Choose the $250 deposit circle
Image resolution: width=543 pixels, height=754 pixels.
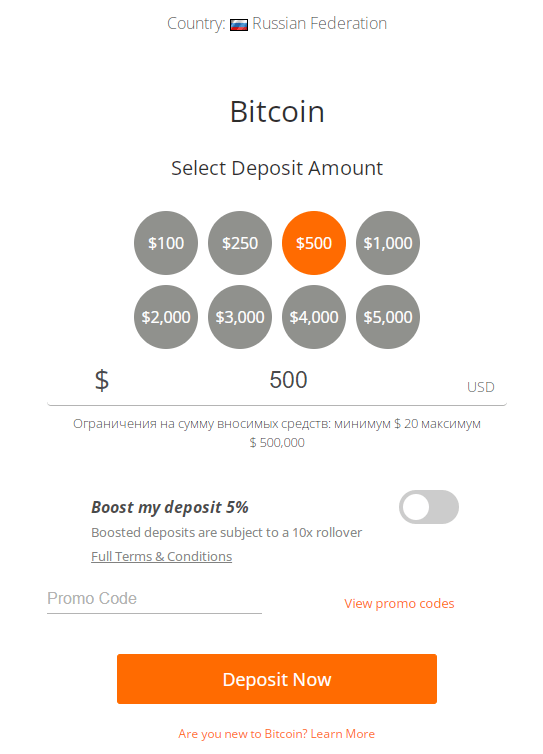(240, 243)
